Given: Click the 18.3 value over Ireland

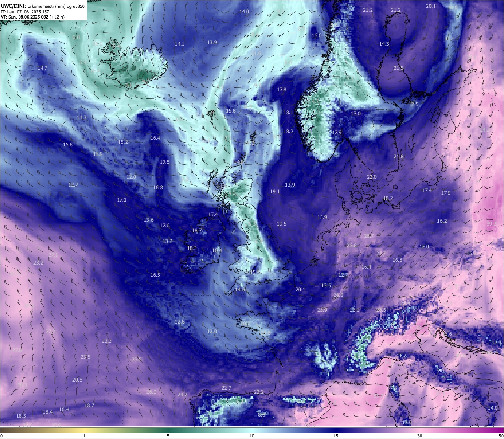Looking at the screenshot, I should click(x=192, y=248).
